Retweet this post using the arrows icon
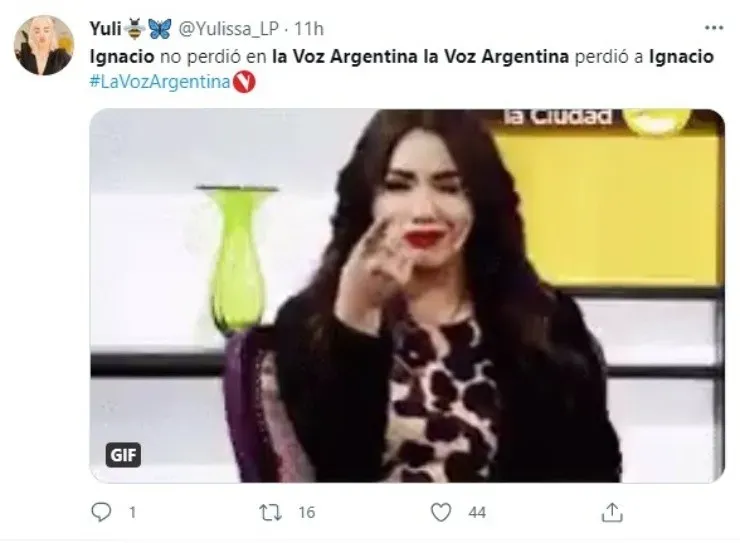The height and width of the screenshot is (543, 740). tap(271, 512)
